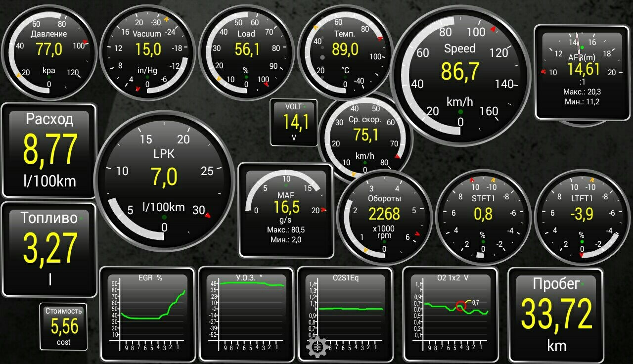
Task: Select the Стоимость cost display
Action: tap(64, 326)
